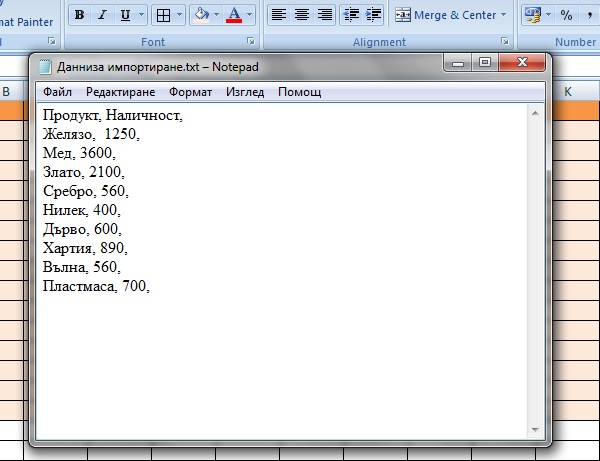Apply Comma Style in Number group
Viewport: 600px width, 461px height.
[590, 15]
